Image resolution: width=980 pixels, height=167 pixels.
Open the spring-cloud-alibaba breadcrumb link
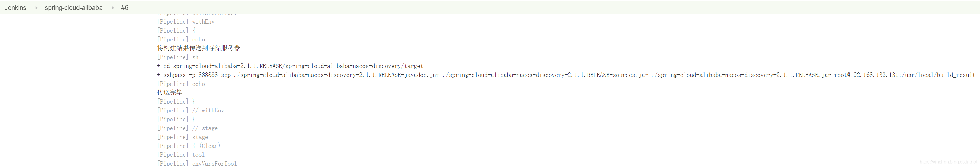(73, 8)
